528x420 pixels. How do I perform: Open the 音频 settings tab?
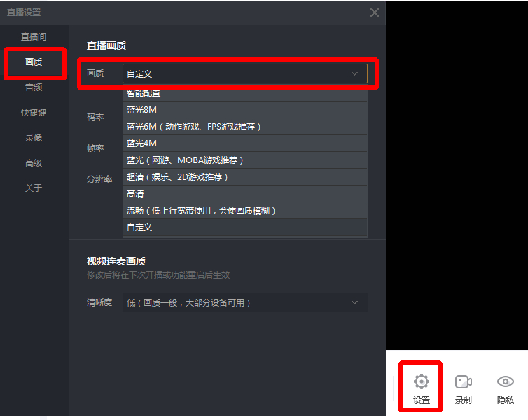(x=34, y=87)
